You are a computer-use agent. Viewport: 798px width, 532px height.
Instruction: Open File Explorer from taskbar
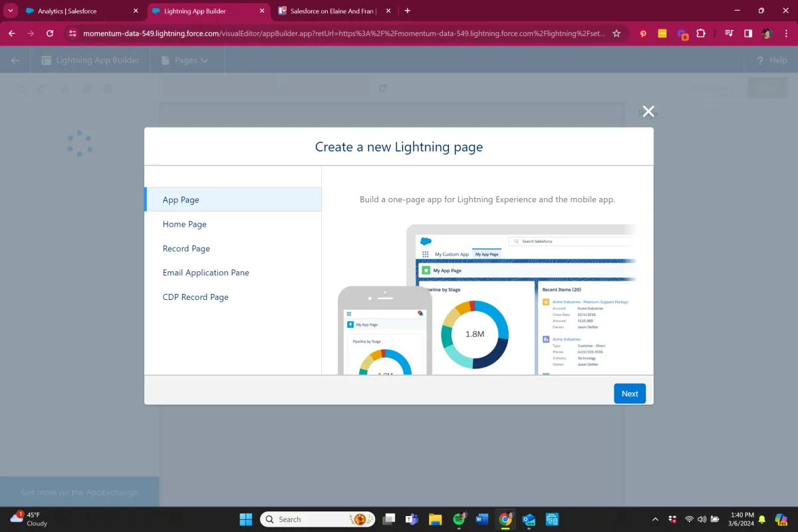pos(435,519)
